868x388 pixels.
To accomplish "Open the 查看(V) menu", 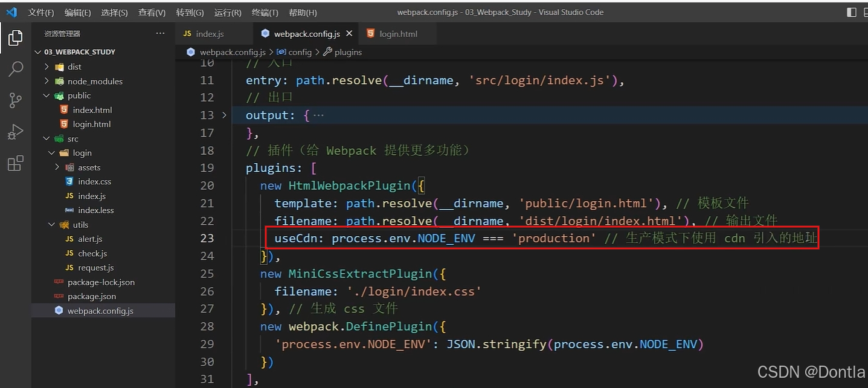I will [152, 12].
